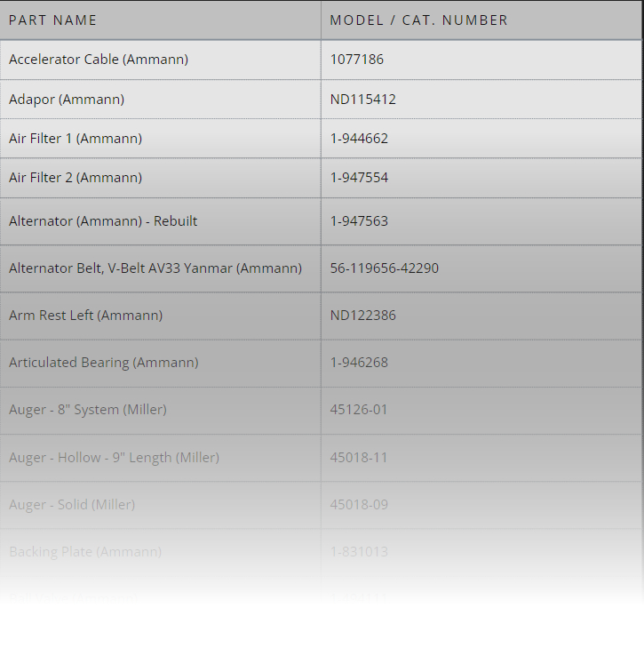Click part number 1077186
Image resolution: width=644 pixels, height=672 pixels.
[356, 60]
